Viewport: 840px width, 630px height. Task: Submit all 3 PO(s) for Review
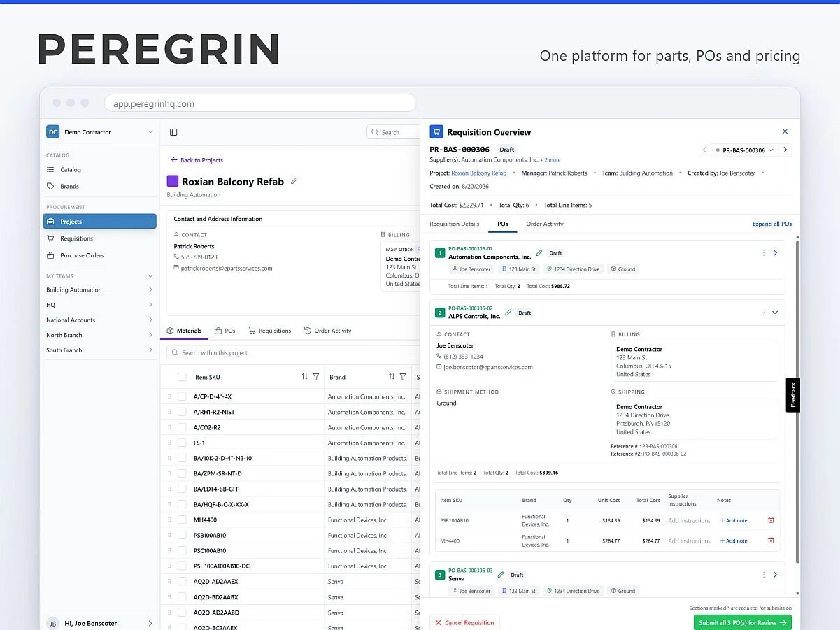click(x=743, y=622)
